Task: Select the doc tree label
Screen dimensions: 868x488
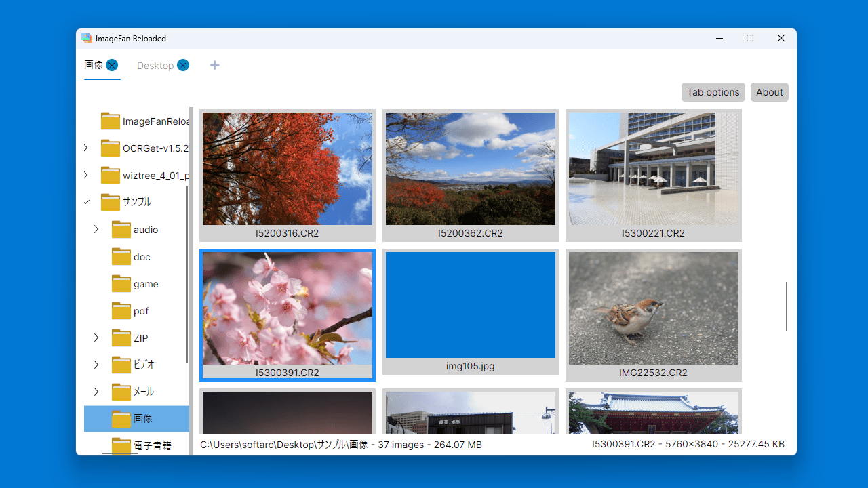Action: click(x=142, y=257)
